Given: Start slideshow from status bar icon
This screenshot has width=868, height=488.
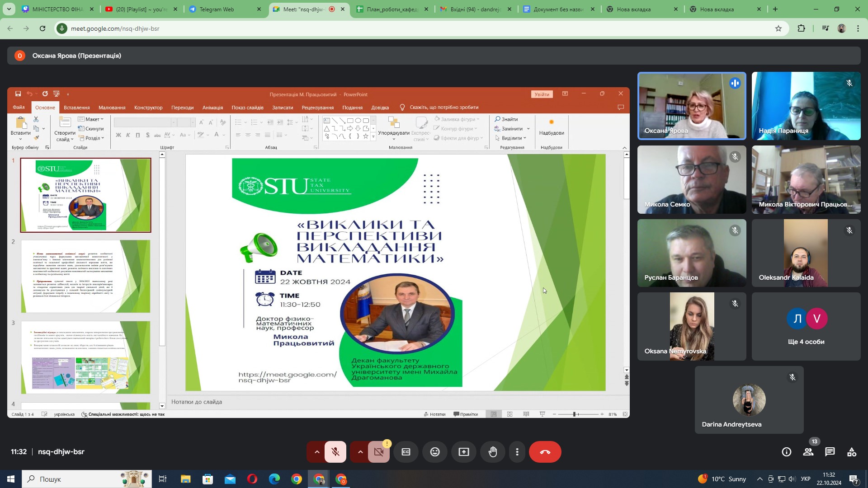Looking at the screenshot, I should 542,414.
